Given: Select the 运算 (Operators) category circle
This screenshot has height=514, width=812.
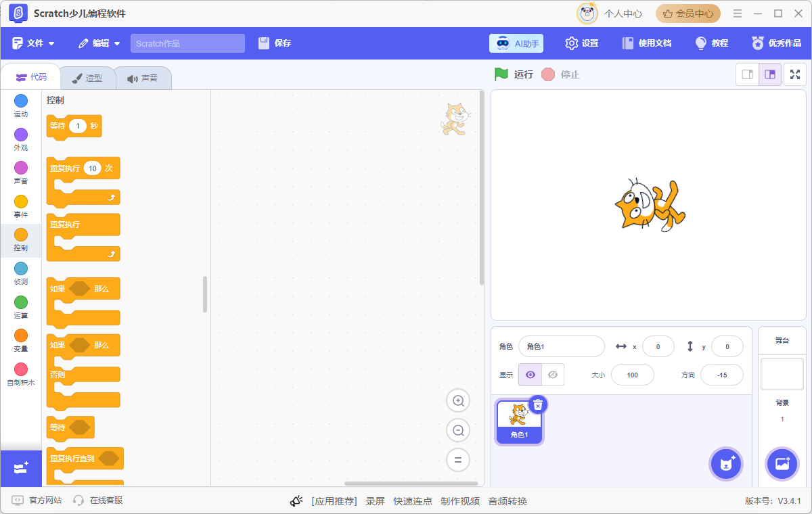Looking at the screenshot, I should (x=21, y=302).
